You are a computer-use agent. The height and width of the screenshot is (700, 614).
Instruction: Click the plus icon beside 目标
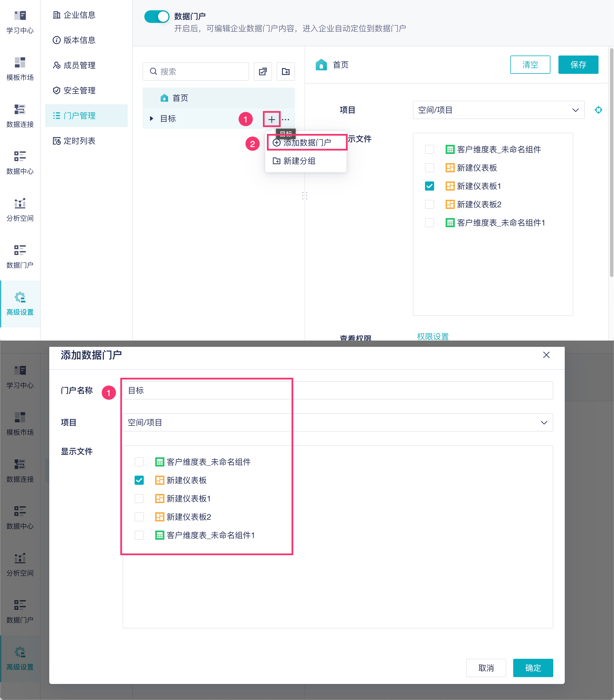click(271, 119)
